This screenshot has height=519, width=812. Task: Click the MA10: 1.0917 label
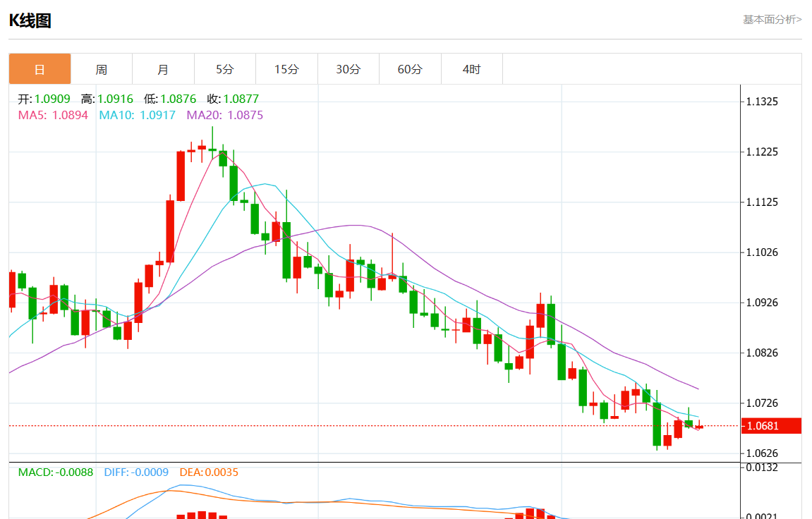[x=138, y=115]
